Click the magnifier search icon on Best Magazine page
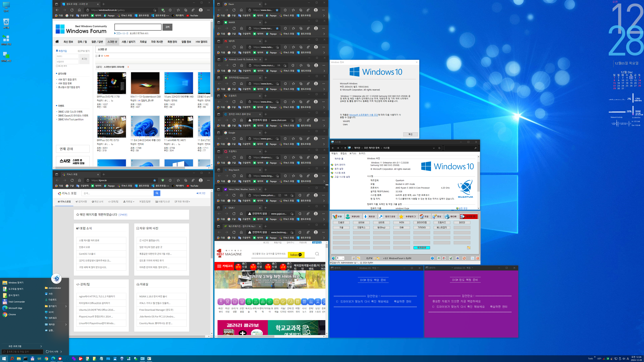The height and width of the screenshot is (362, 644). tap(317, 254)
